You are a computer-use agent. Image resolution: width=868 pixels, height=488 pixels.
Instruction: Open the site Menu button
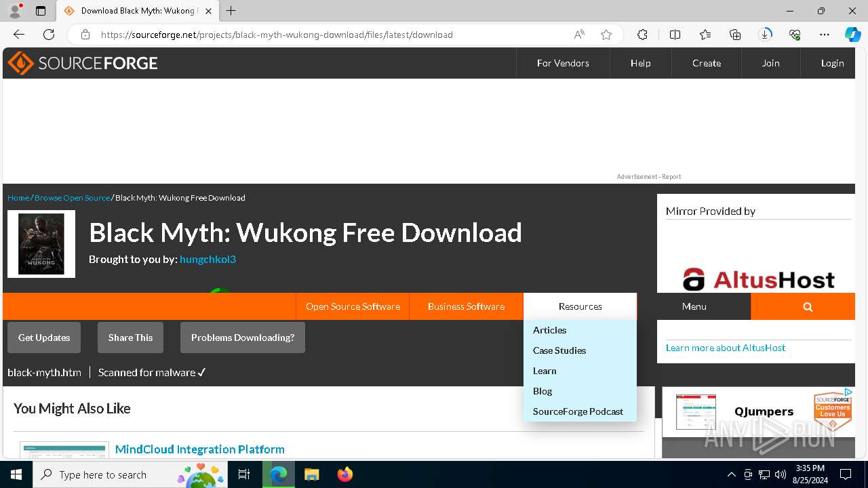pos(694,306)
